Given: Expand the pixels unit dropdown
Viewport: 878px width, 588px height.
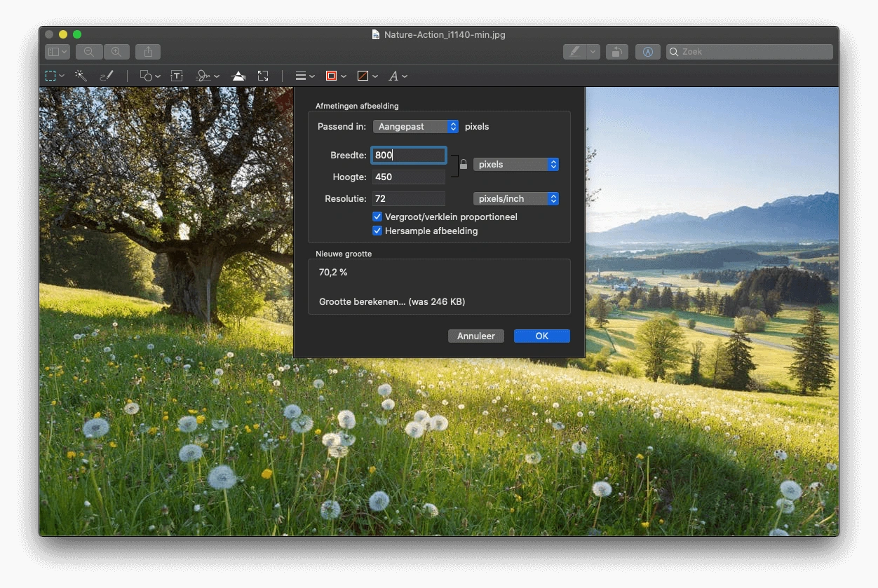Looking at the screenshot, I should tap(516, 165).
